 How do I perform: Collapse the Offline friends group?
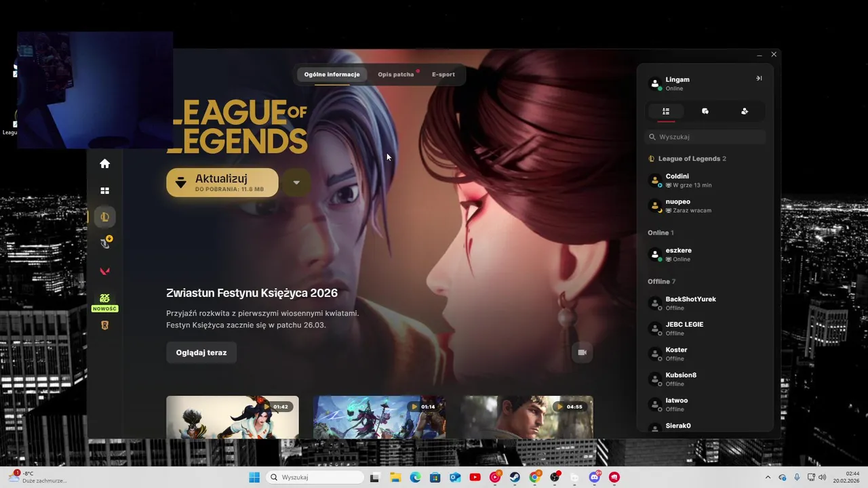click(662, 281)
